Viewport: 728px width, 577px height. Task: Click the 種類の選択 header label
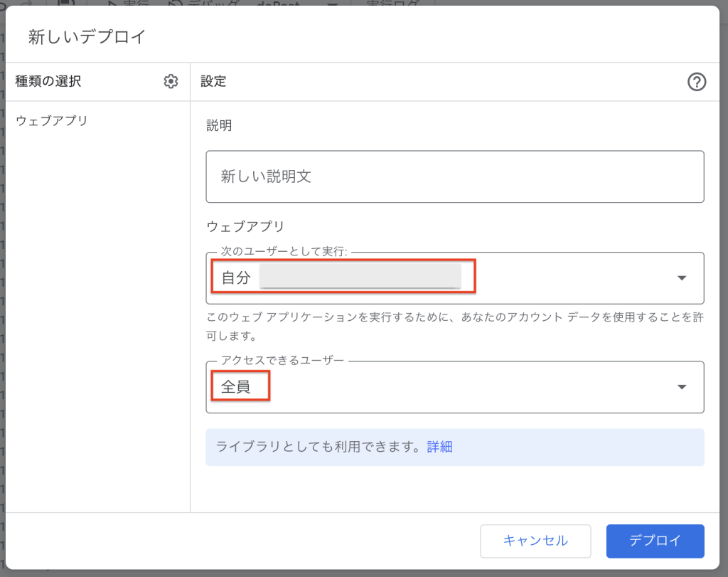[48, 82]
